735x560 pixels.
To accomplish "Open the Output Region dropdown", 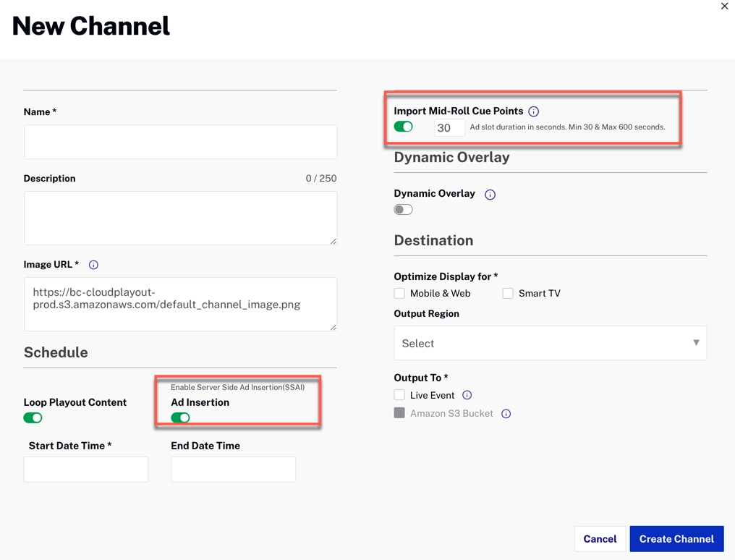I will point(550,343).
